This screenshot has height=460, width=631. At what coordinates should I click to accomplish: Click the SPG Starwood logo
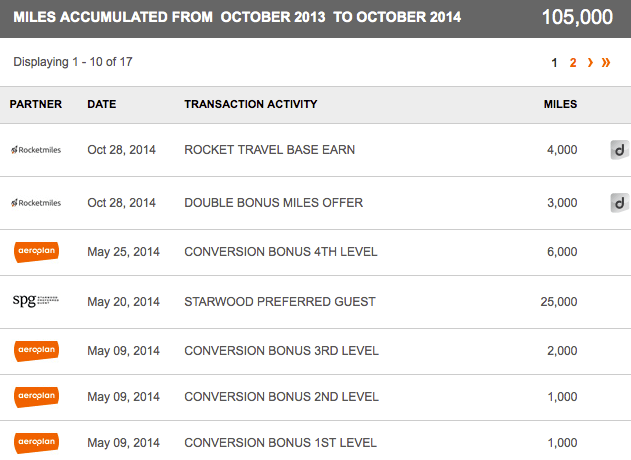pos(36,301)
